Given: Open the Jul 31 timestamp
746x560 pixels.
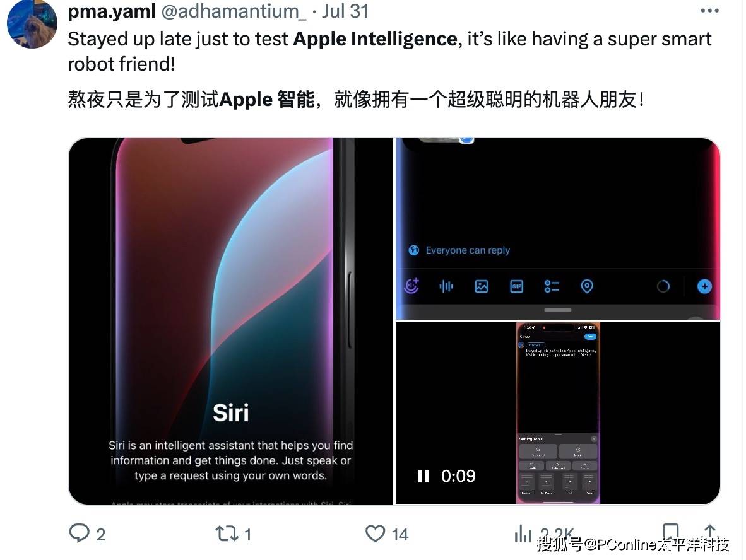Looking at the screenshot, I should (x=345, y=11).
